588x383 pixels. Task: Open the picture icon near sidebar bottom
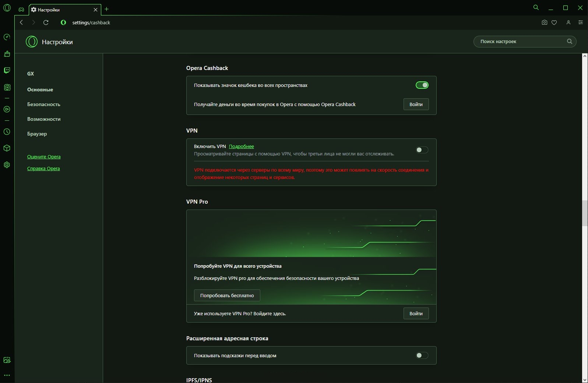(x=7, y=360)
